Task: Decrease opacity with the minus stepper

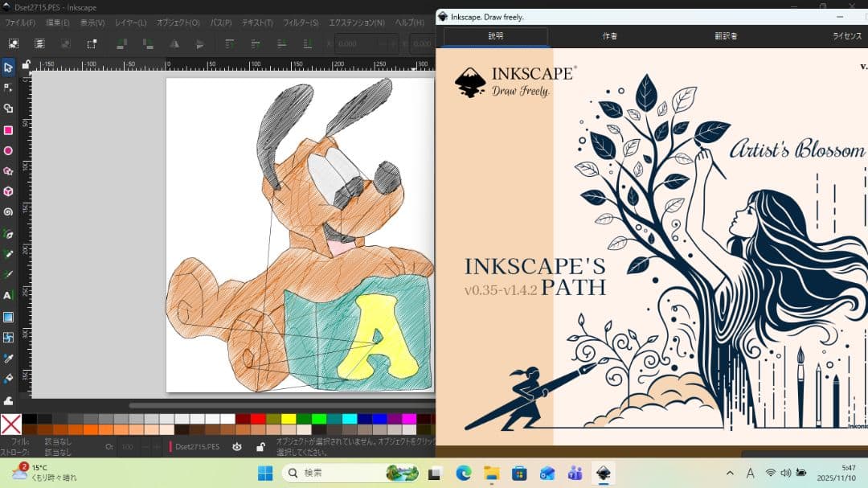Action: click(145, 446)
